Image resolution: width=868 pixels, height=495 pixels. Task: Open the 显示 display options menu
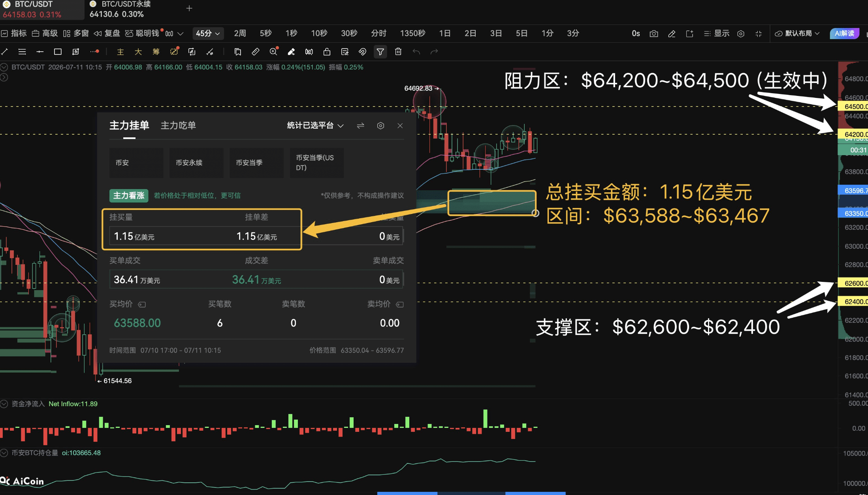coord(717,34)
